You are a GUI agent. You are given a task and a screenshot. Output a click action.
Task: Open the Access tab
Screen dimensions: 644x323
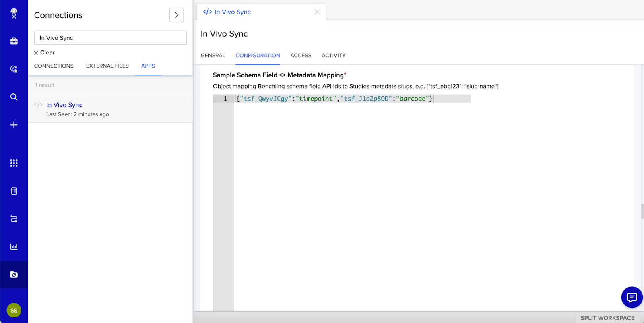click(301, 56)
